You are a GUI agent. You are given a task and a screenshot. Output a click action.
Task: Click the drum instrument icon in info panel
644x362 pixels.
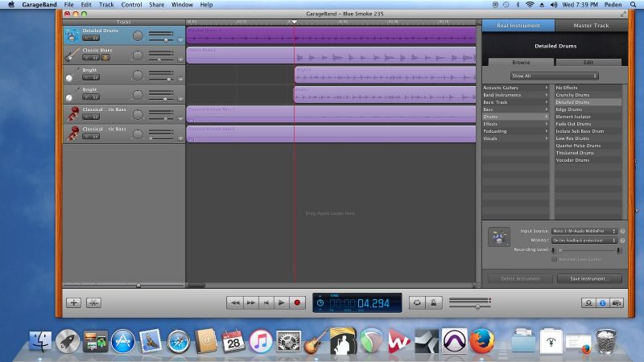(x=498, y=237)
